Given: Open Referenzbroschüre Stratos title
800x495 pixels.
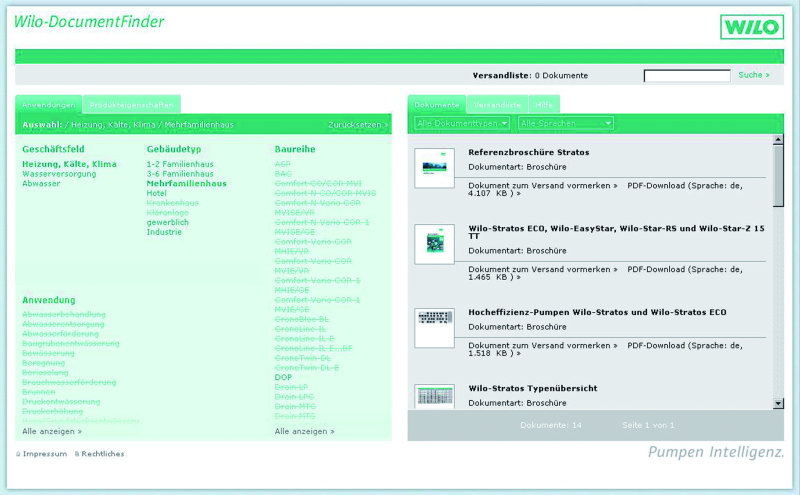Looking at the screenshot, I should [529, 152].
